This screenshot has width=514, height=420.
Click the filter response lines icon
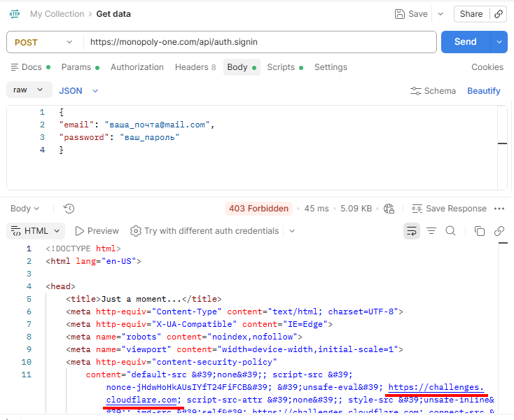click(x=431, y=231)
